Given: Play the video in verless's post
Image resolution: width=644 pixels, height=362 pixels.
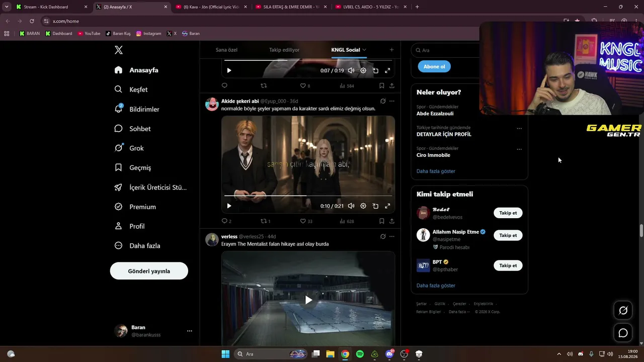Looking at the screenshot, I should (x=308, y=300).
